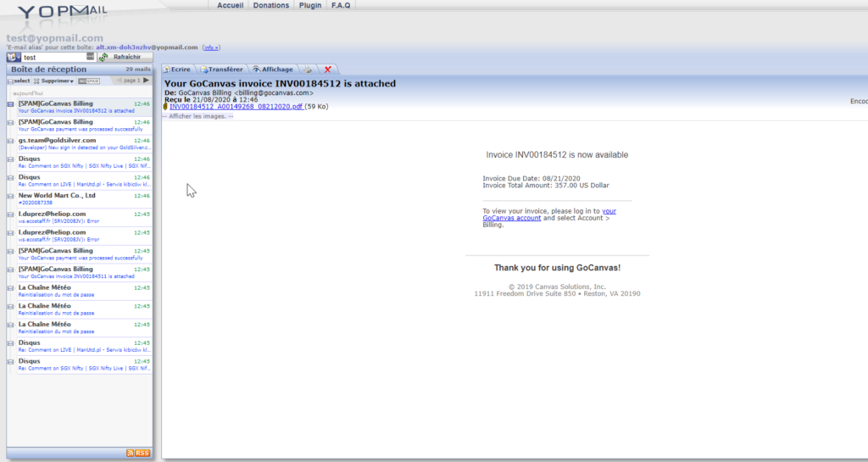
Task: Click the red X delete mail icon
Action: click(x=328, y=70)
